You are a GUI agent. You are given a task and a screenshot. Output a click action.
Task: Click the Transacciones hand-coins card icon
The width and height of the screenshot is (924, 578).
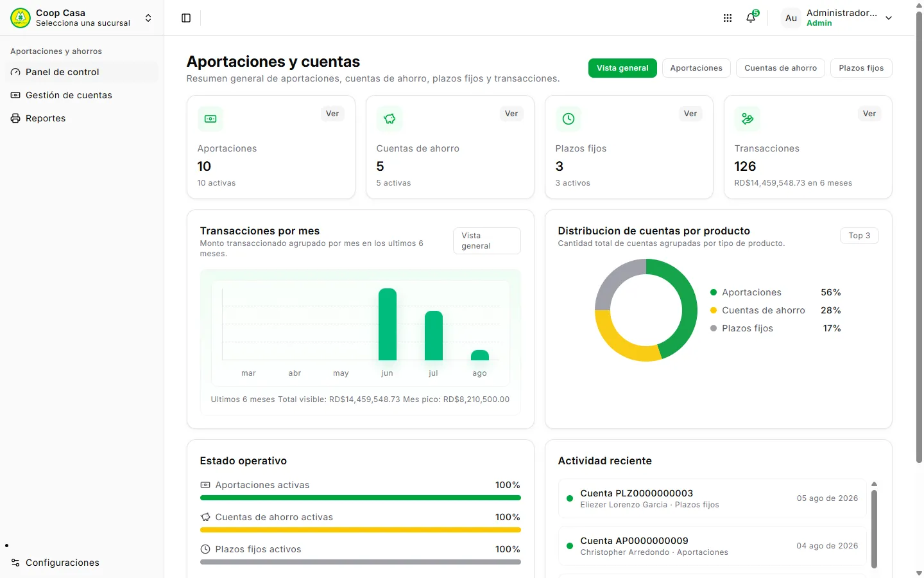(x=748, y=119)
